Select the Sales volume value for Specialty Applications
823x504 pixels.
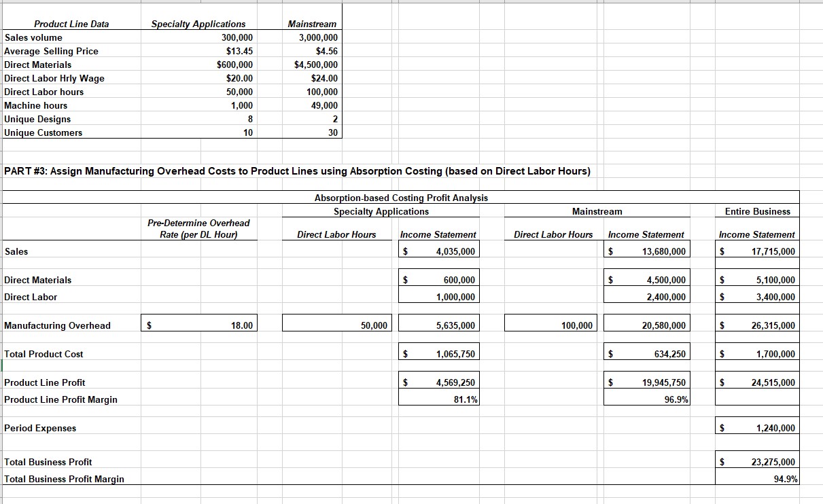[231, 37]
